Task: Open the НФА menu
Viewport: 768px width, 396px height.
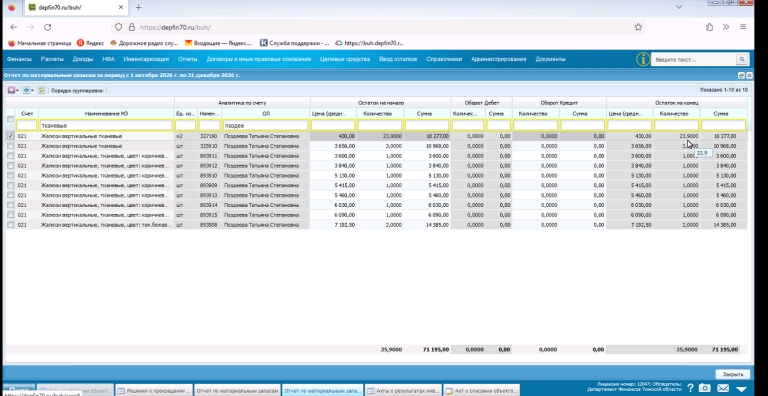Action: (x=108, y=59)
